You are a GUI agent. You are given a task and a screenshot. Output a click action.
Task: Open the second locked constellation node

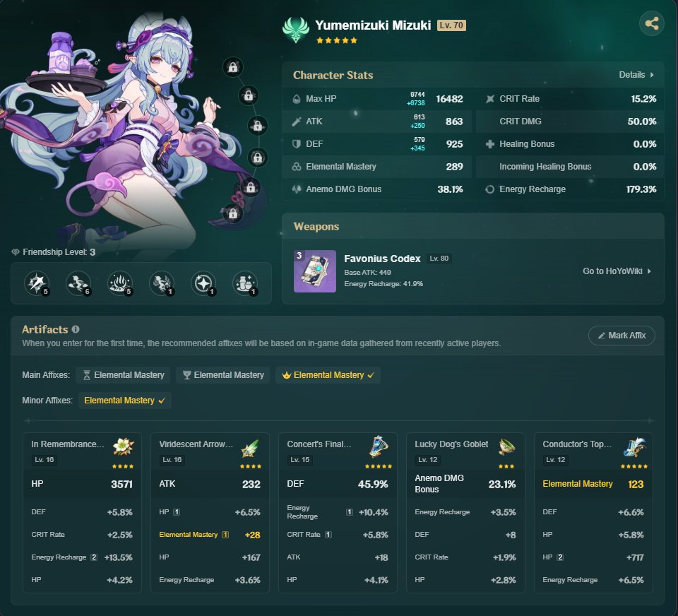point(249,95)
